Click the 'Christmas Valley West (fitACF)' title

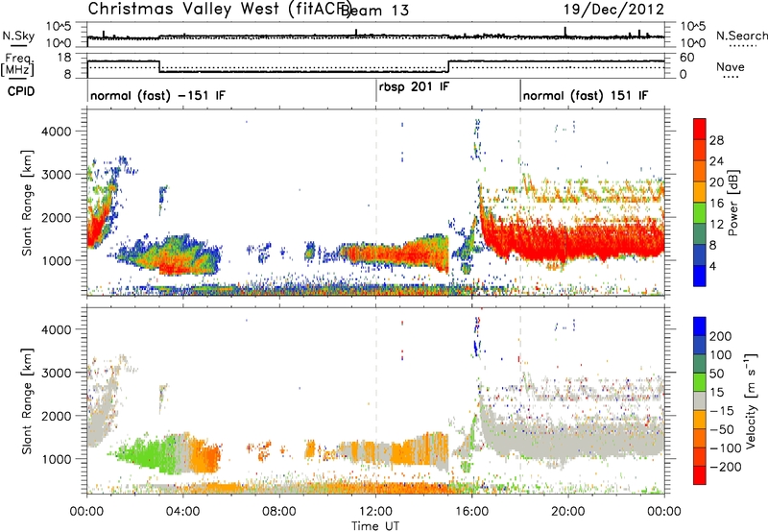(220, 9)
